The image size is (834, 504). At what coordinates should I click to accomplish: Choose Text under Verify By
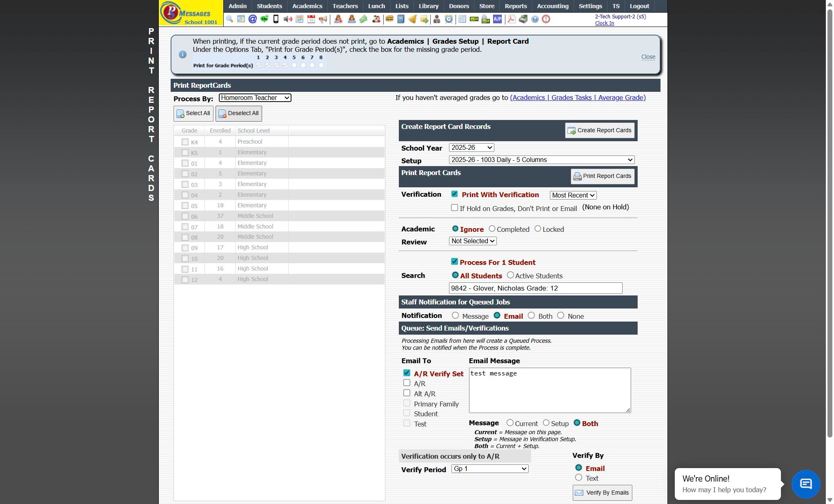[578, 477]
